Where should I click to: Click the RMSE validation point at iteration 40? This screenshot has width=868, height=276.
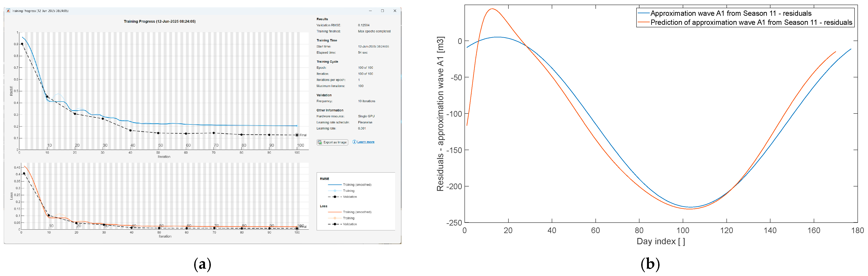click(130, 130)
